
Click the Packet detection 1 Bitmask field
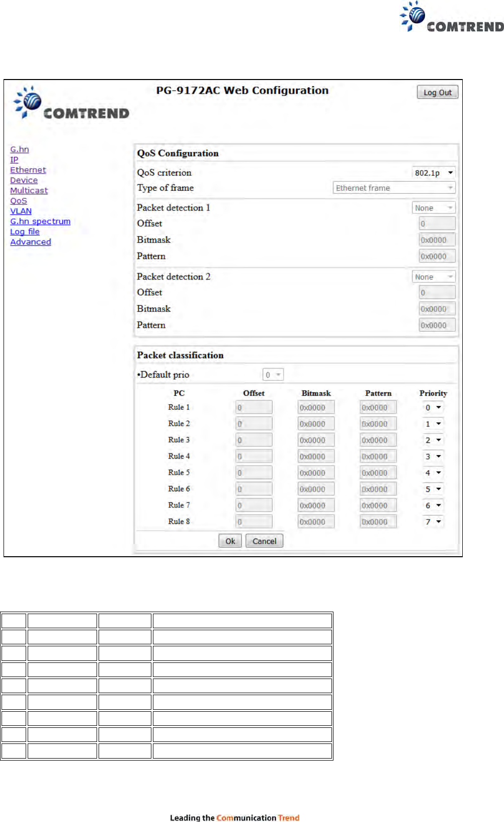(x=437, y=240)
